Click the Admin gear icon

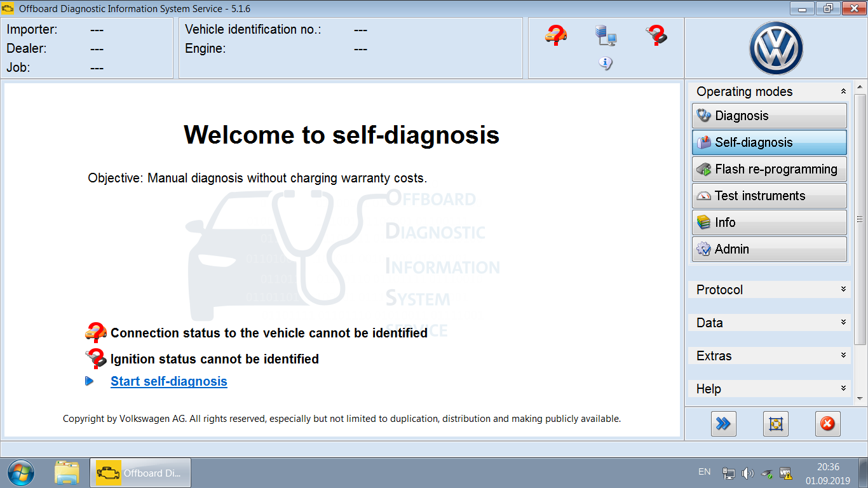pos(703,249)
